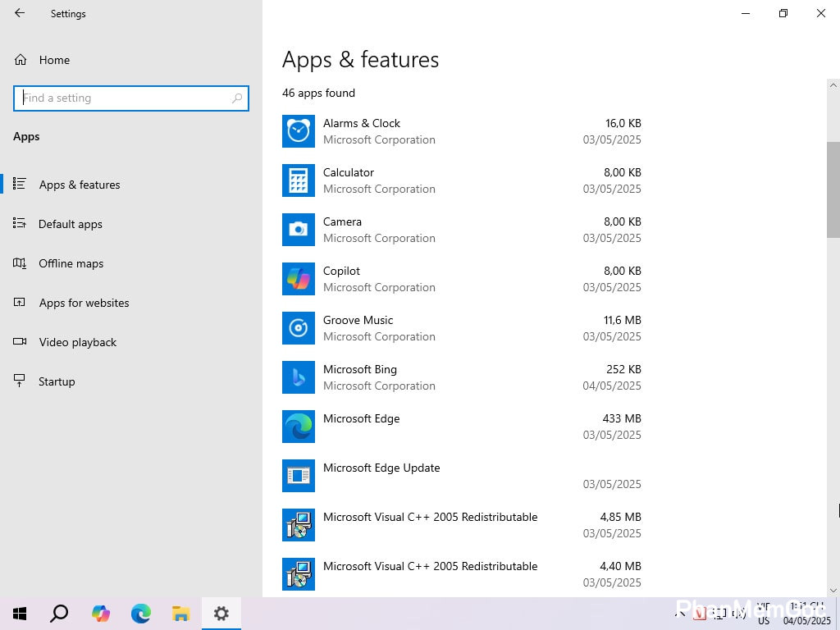
Task: Launch File Explorer from the taskbar
Action: pos(180,614)
